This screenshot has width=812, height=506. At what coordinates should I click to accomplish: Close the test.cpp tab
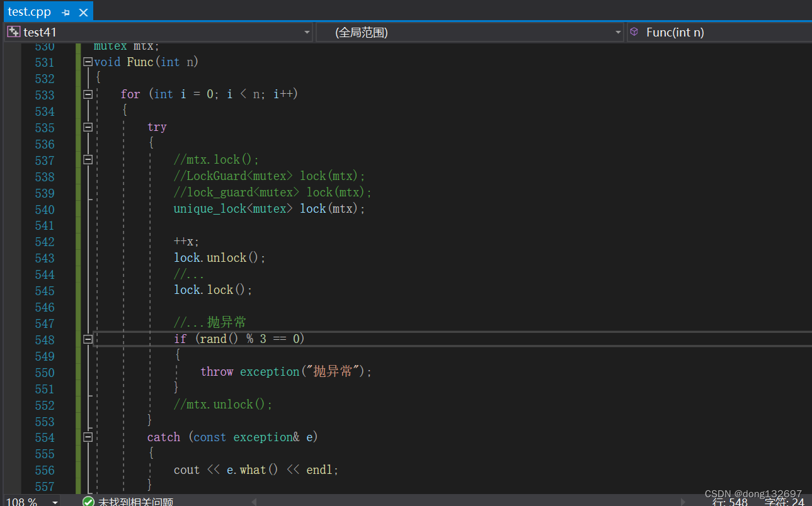tap(82, 13)
